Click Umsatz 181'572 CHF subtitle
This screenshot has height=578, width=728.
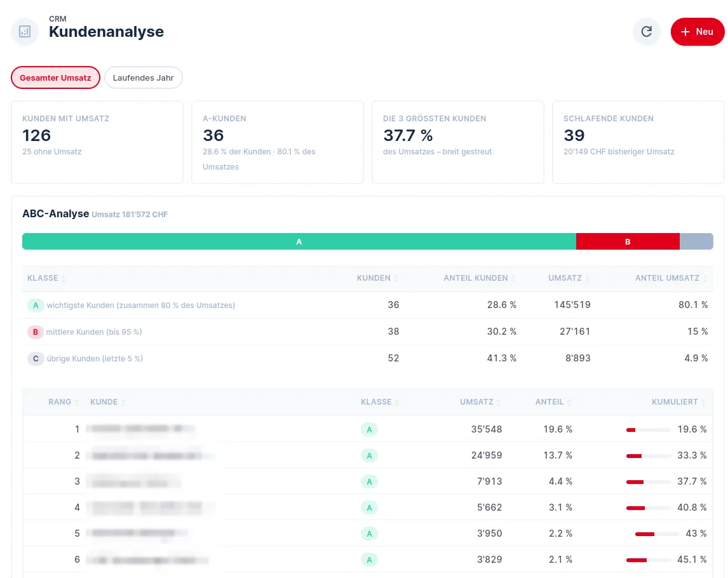(130, 215)
